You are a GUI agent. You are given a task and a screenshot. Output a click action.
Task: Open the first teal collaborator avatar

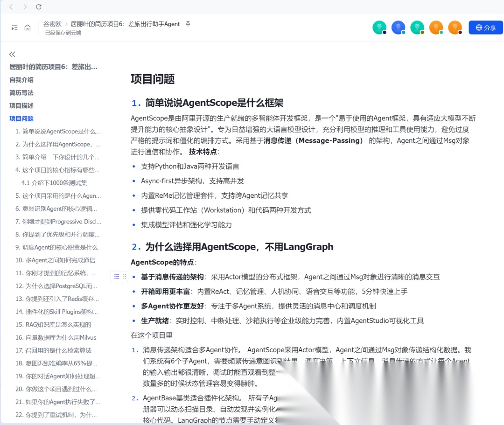tap(379, 28)
